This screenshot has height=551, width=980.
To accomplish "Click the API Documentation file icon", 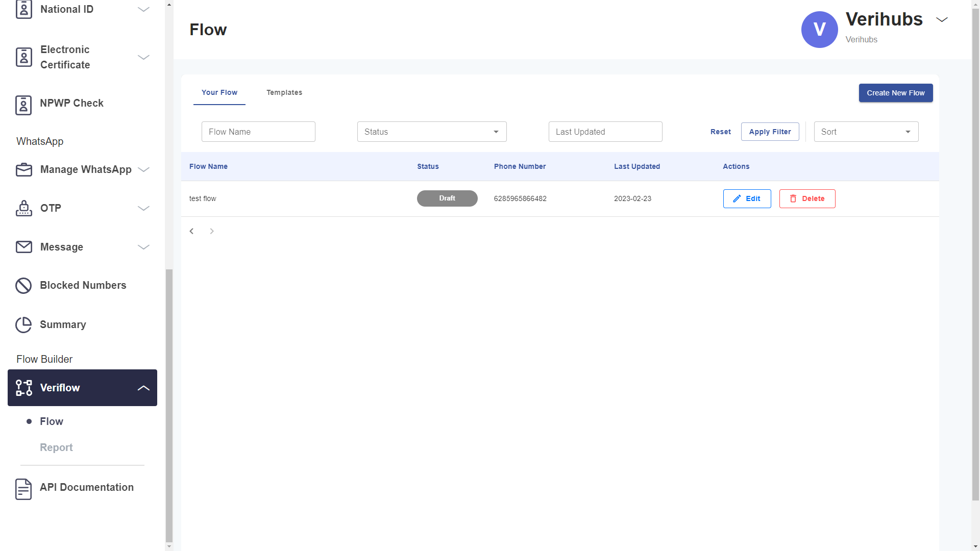I will 23,489.
